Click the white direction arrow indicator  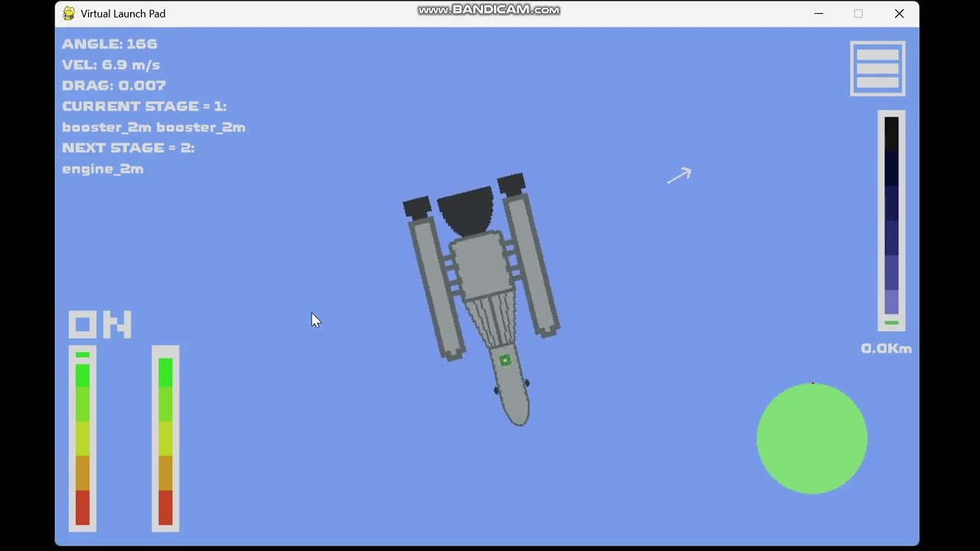coord(679,175)
